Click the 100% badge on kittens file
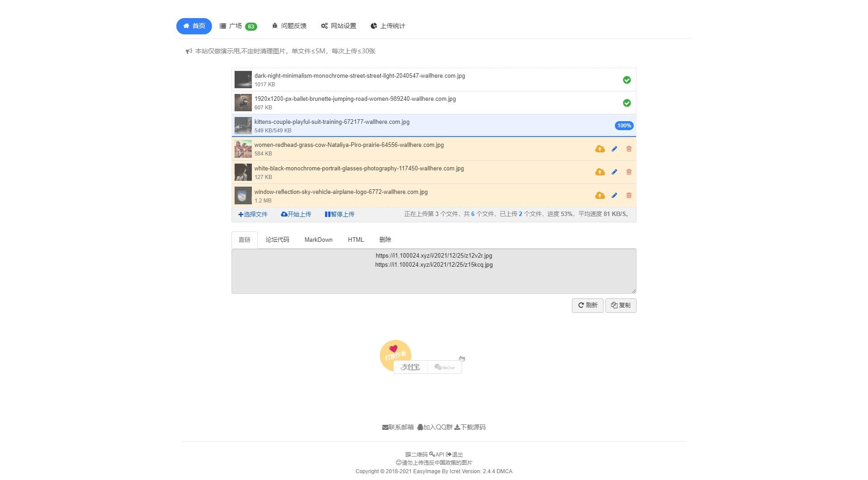868x480 pixels. [x=624, y=126]
